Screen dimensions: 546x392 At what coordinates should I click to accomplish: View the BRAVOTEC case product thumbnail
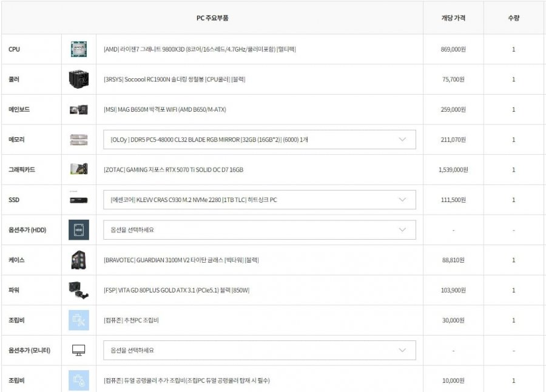pyautogui.click(x=79, y=260)
